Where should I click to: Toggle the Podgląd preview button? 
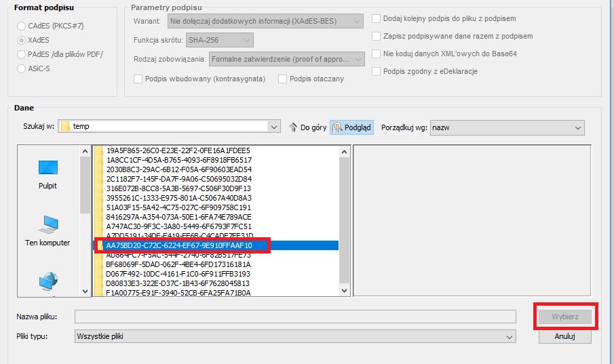351,127
